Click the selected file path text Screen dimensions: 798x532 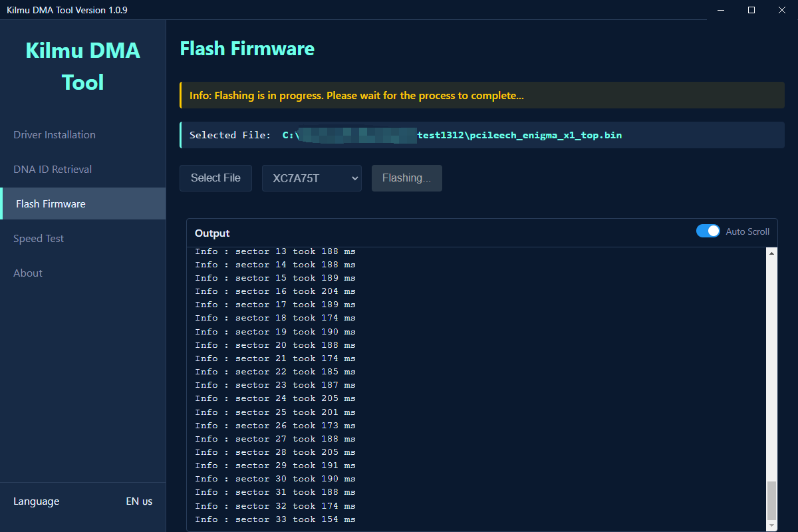click(x=452, y=135)
